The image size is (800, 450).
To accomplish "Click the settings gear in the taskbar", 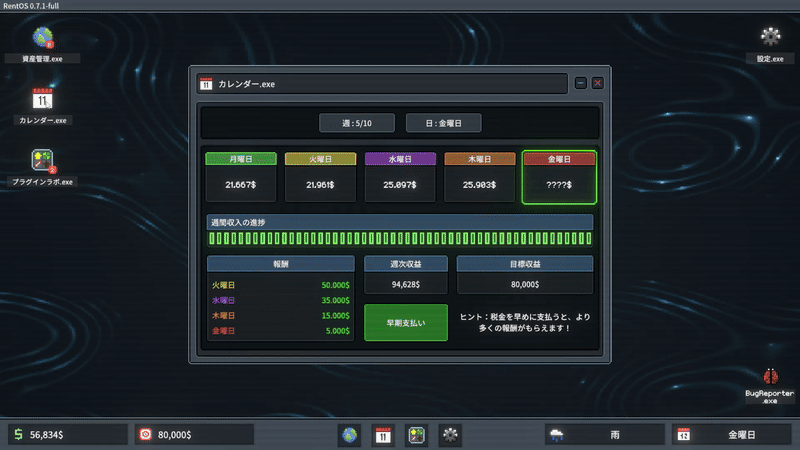I will point(450,435).
